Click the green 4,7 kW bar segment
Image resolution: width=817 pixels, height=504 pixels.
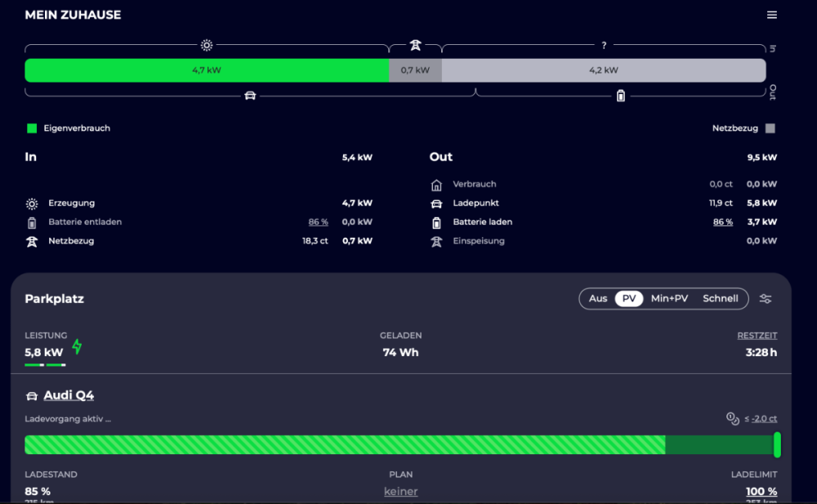[x=207, y=70]
